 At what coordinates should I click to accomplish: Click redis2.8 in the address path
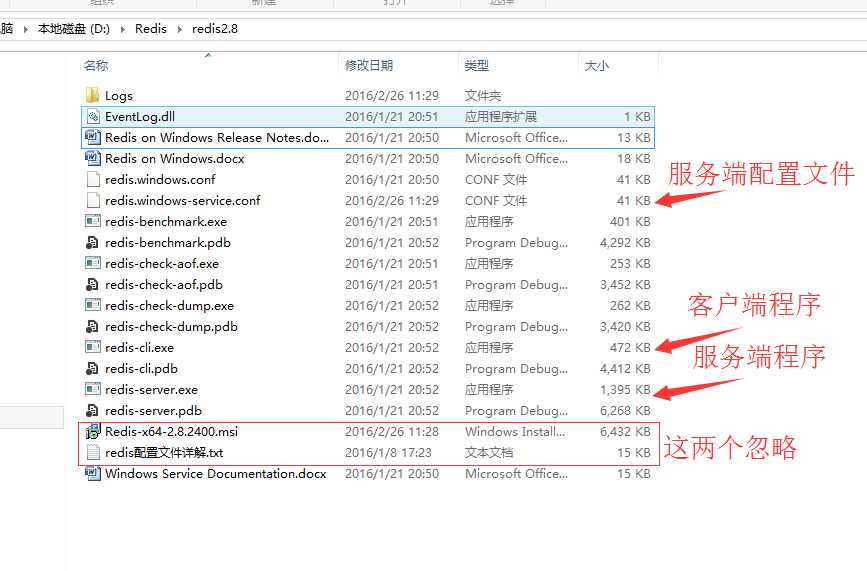(215, 29)
